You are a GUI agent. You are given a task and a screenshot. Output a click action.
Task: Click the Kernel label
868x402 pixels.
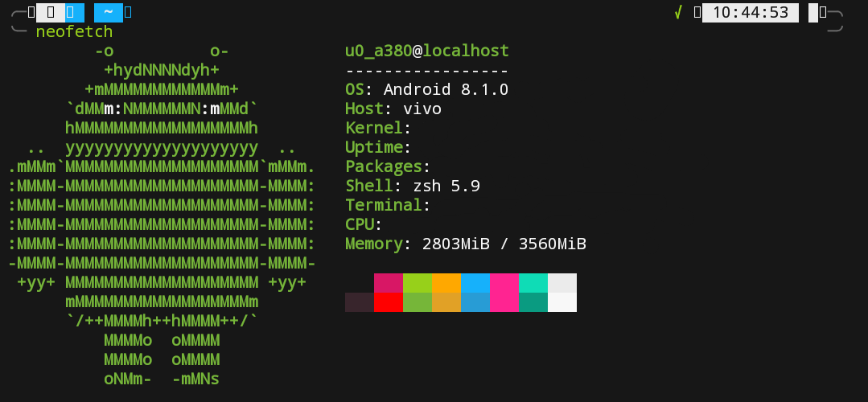click(x=374, y=128)
